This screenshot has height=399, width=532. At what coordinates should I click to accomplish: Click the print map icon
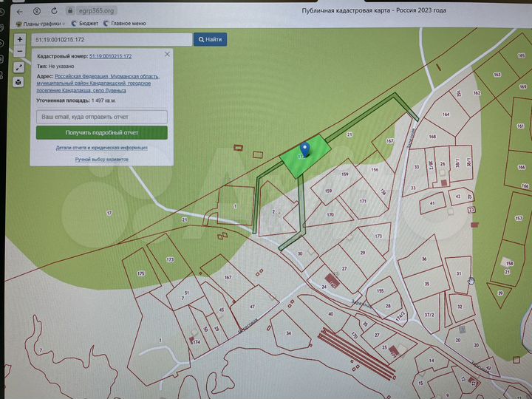(x=19, y=82)
